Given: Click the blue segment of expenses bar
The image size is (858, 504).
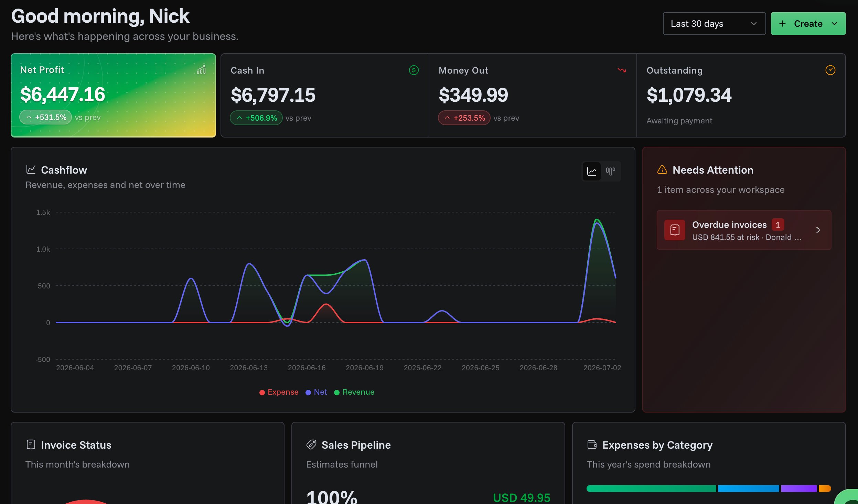Looking at the screenshot, I should click(x=748, y=489).
